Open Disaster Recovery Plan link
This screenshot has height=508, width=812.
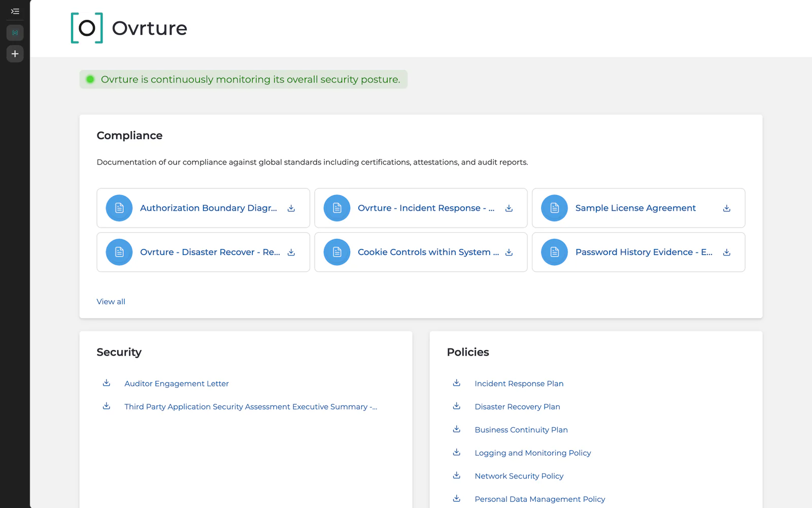tap(517, 407)
